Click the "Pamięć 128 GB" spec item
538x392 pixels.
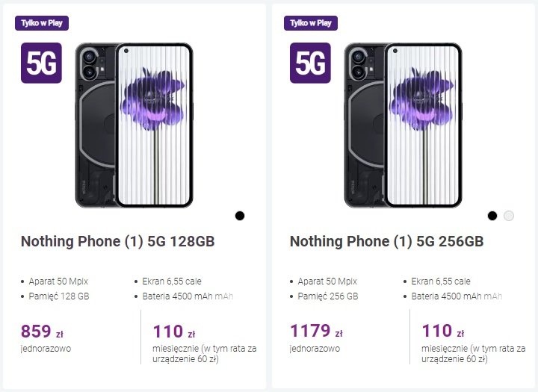point(59,296)
